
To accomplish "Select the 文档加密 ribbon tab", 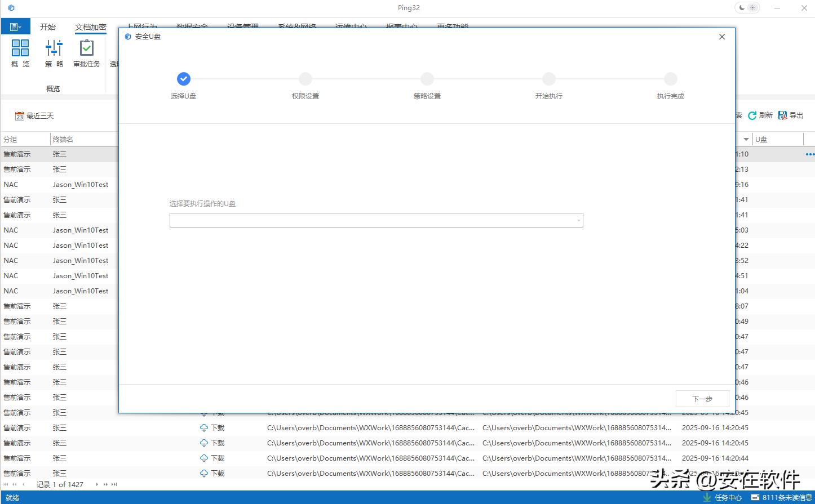I will pos(90,27).
